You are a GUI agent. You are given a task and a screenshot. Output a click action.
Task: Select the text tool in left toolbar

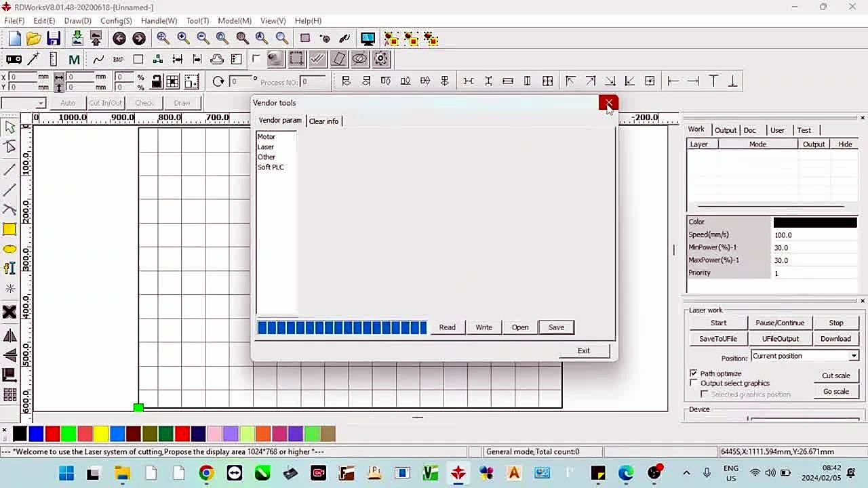click(9, 268)
